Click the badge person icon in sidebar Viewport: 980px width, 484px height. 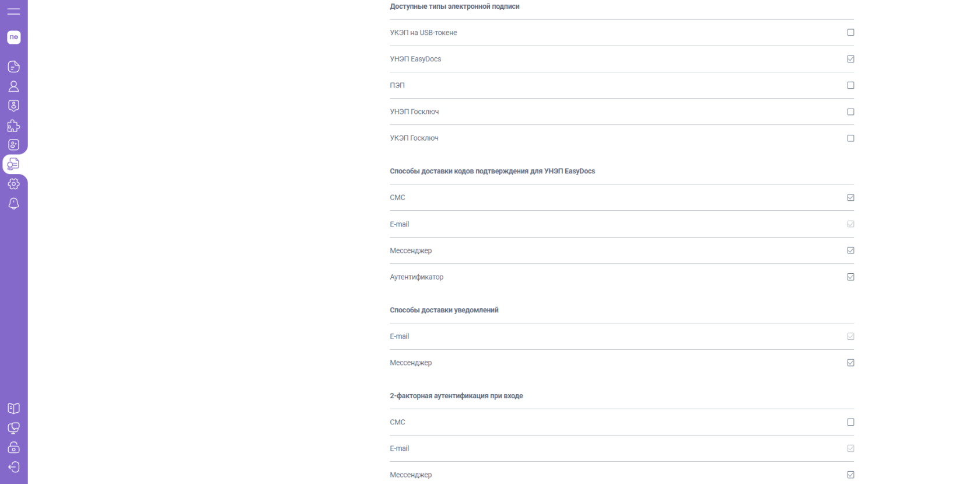point(13,106)
